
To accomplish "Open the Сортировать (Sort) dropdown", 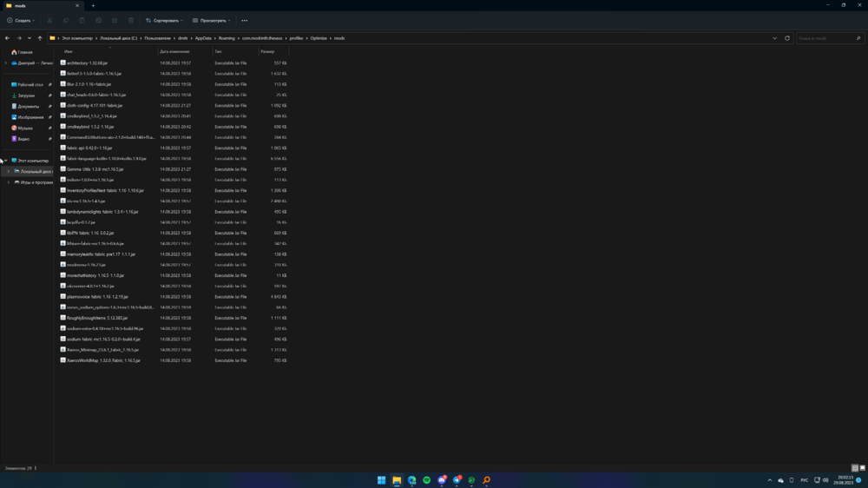I will coord(164,21).
